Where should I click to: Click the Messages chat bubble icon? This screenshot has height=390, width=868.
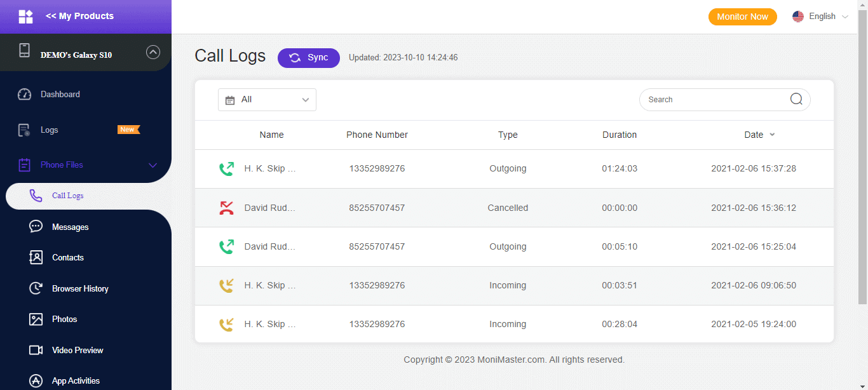[x=36, y=227]
